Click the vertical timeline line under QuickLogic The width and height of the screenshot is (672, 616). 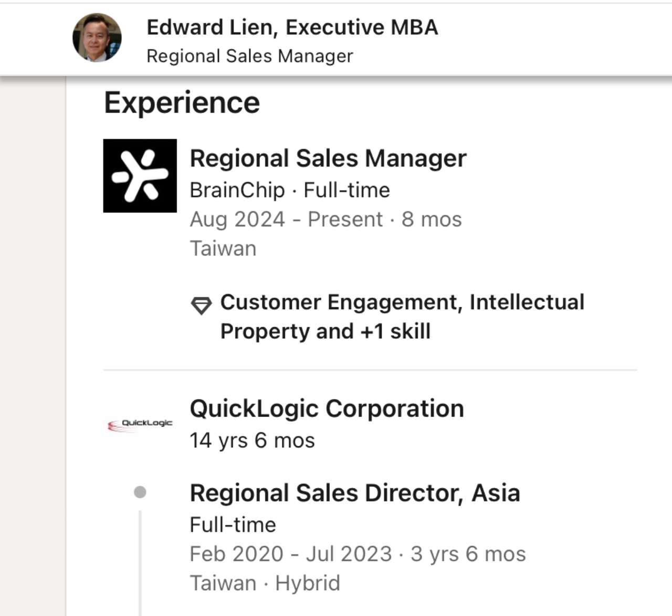coord(140,562)
